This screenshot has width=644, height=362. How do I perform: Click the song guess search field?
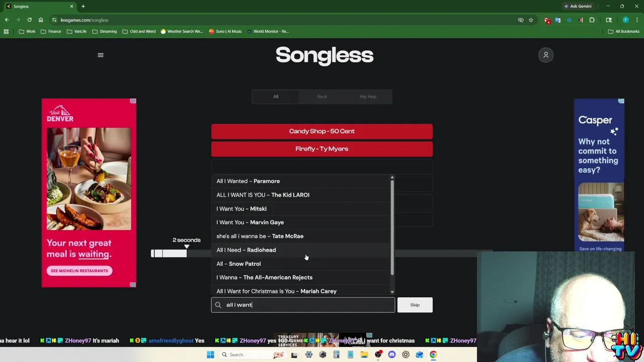(303, 305)
